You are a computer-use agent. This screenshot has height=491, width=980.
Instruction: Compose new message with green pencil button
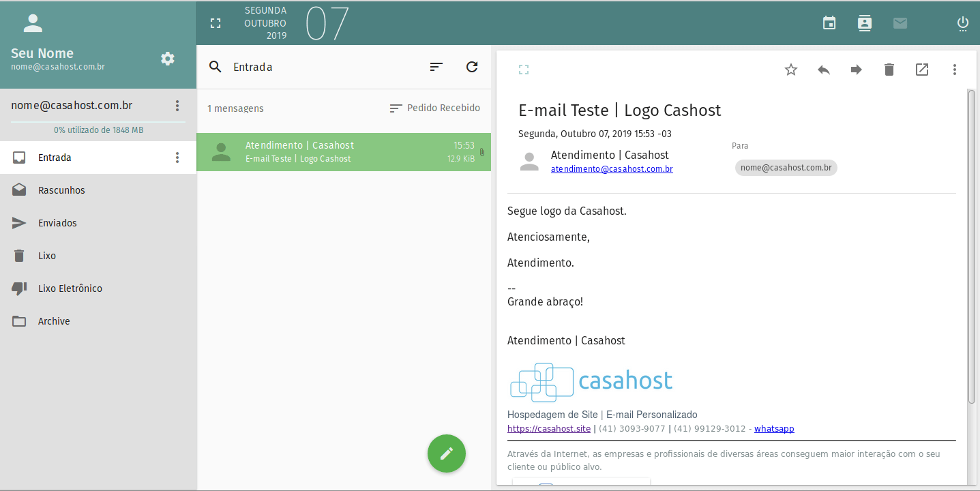click(447, 453)
